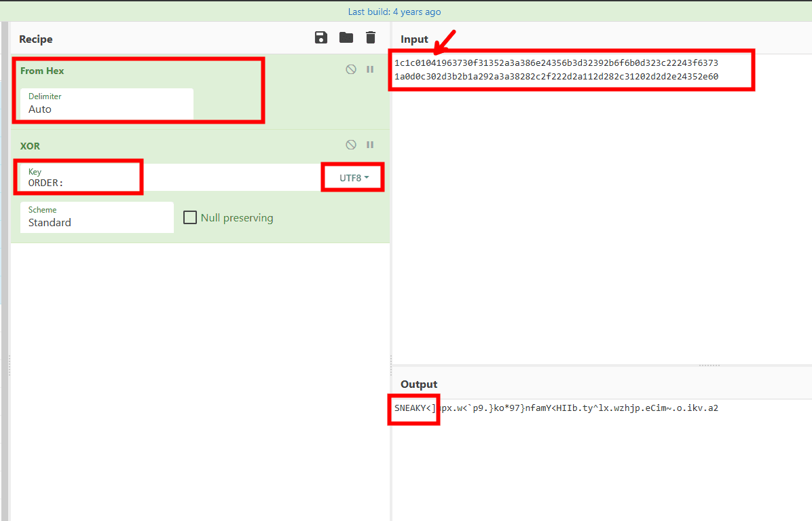The image size is (812, 521).
Task: Expand the UTF8 key format dropdown
Action: pyautogui.click(x=354, y=178)
